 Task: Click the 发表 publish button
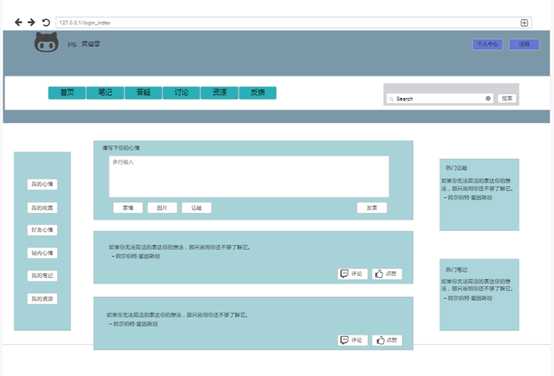(x=372, y=208)
